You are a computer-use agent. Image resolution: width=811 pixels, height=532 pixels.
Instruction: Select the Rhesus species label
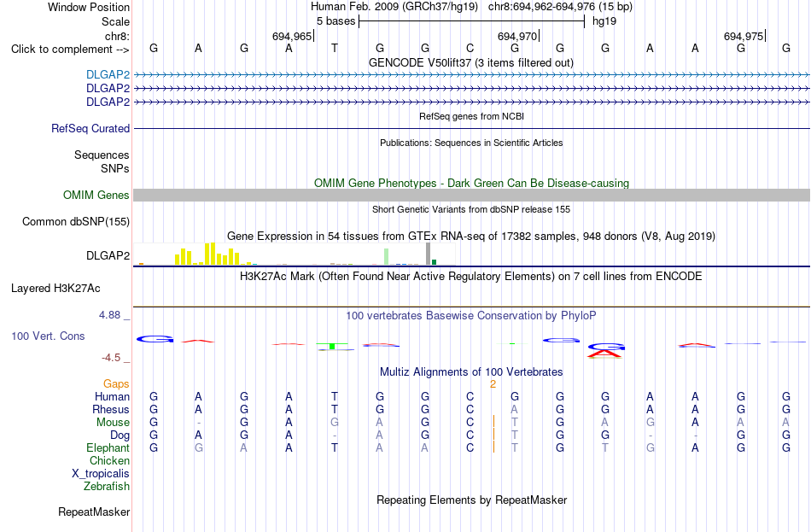click(111, 409)
